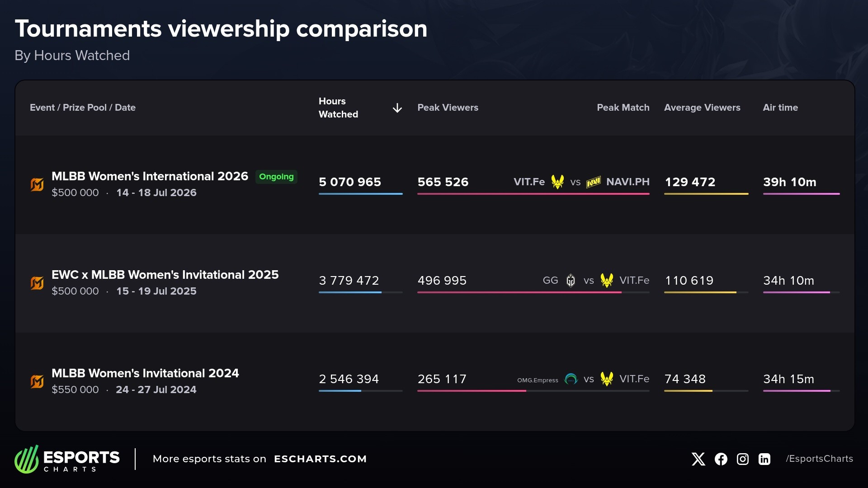The width and height of the screenshot is (868, 488).
Task: Click the date 15 - 19 Jul 2025
Action: click(156, 291)
